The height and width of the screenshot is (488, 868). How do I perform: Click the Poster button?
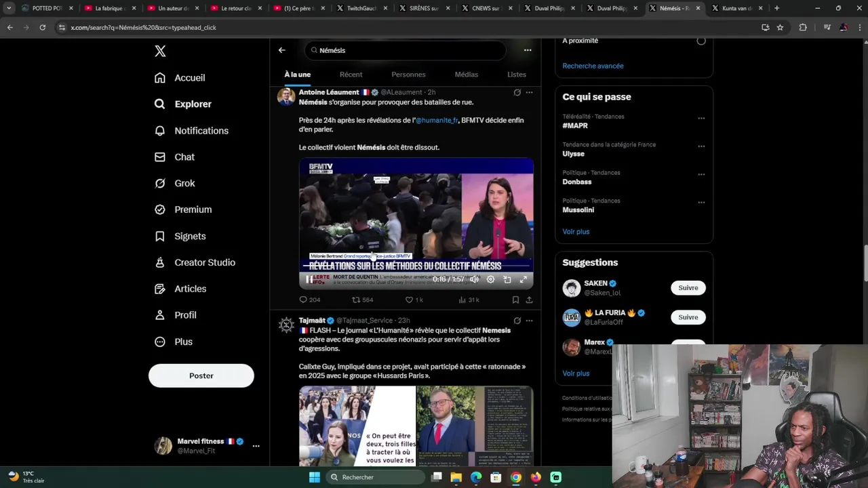pos(201,375)
